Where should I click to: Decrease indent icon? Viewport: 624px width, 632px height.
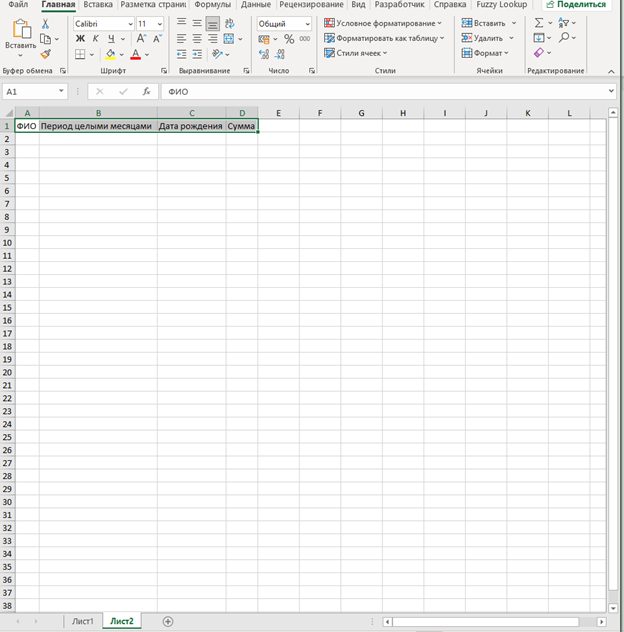(x=181, y=54)
